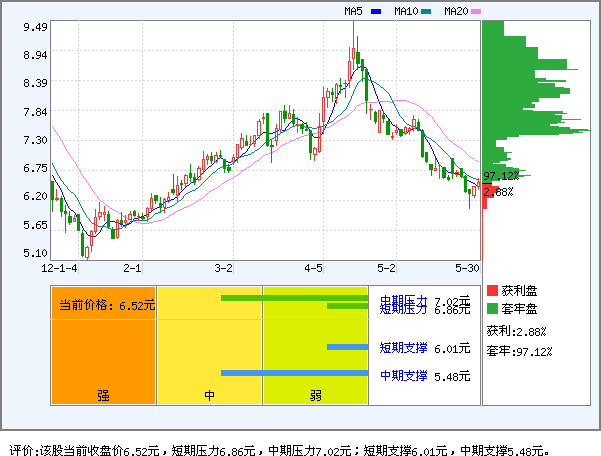Click the MA10 teal legend marker
This screenshot has height=456, width=601.
tap(426, 11)
